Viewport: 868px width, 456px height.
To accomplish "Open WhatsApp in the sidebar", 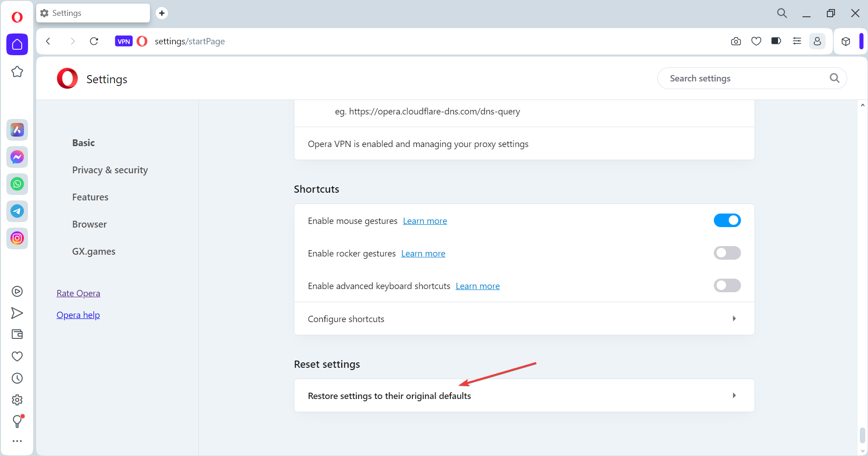I will (17, 184).
